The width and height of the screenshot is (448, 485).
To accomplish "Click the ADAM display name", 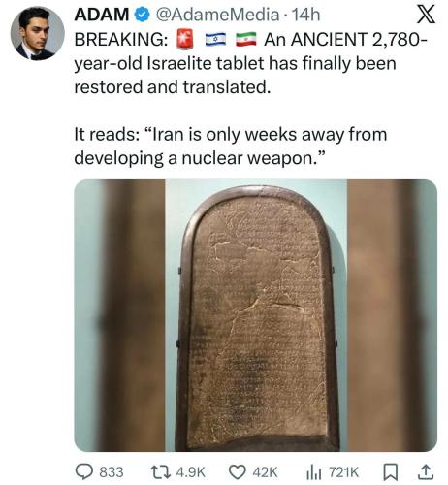I will pos(101,15).
